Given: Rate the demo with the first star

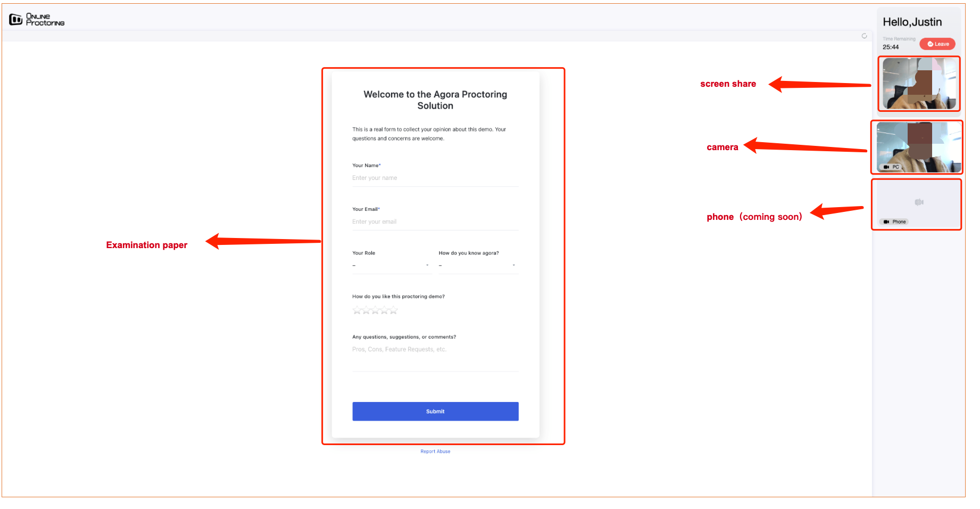Looking at the screenshot, I should click(357, 310).
